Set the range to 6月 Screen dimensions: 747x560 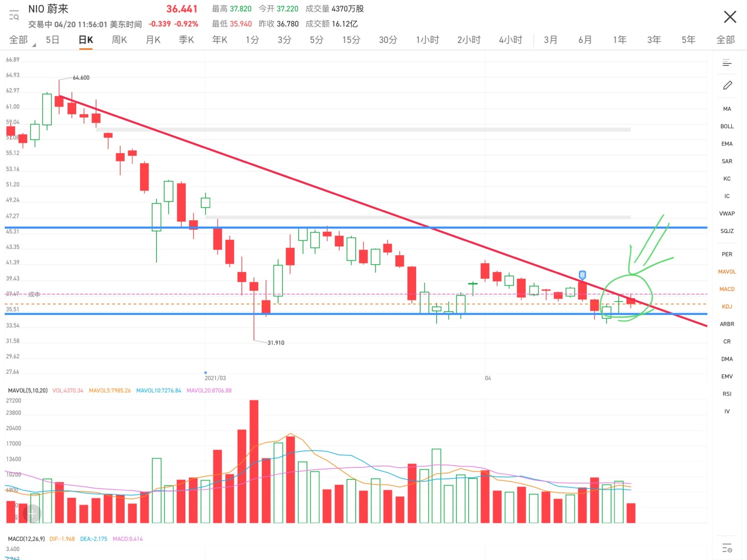585,40
